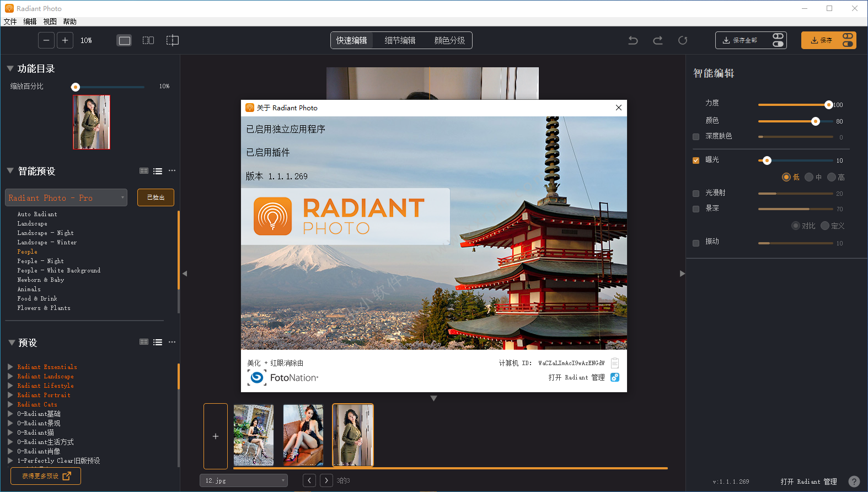Image resolution: width=868 pixels, height=492 pixels.
Task: Switch 智能预设 to list view
Action: [158, 171]
